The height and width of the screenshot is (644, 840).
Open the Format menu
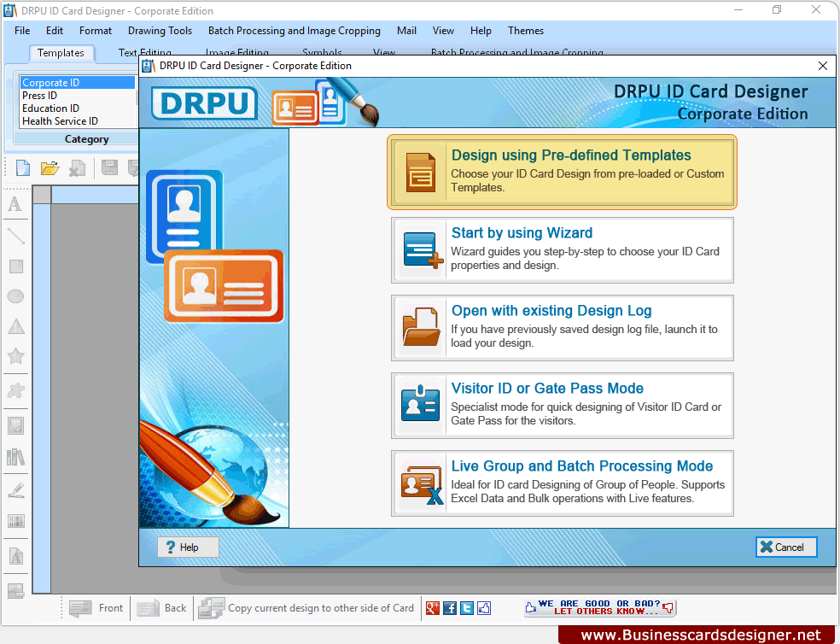pos(96,31)
